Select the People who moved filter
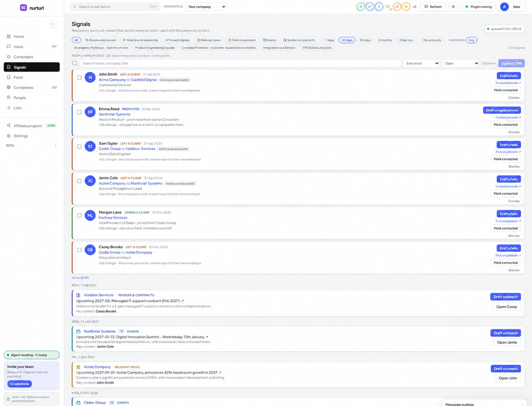 (x=100, y=40)
